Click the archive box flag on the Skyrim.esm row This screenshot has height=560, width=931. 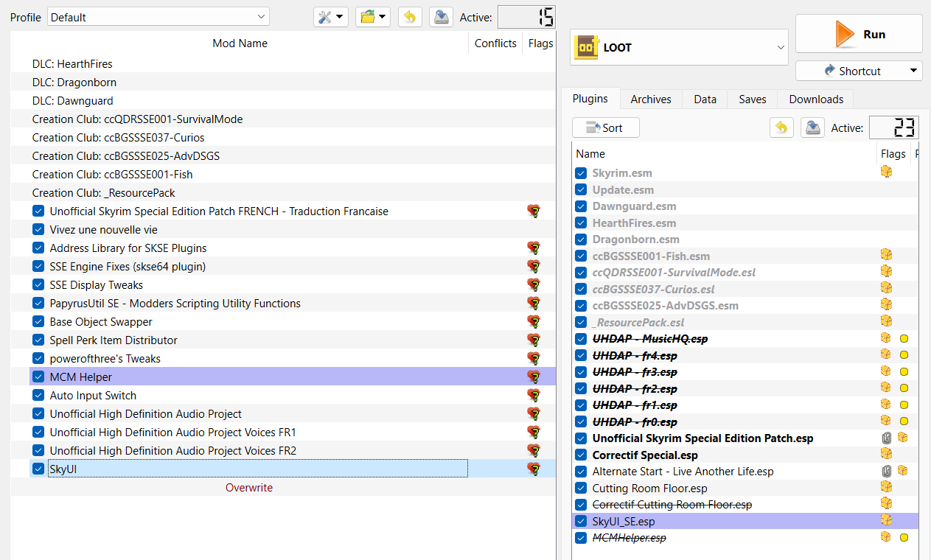(886, 171)
